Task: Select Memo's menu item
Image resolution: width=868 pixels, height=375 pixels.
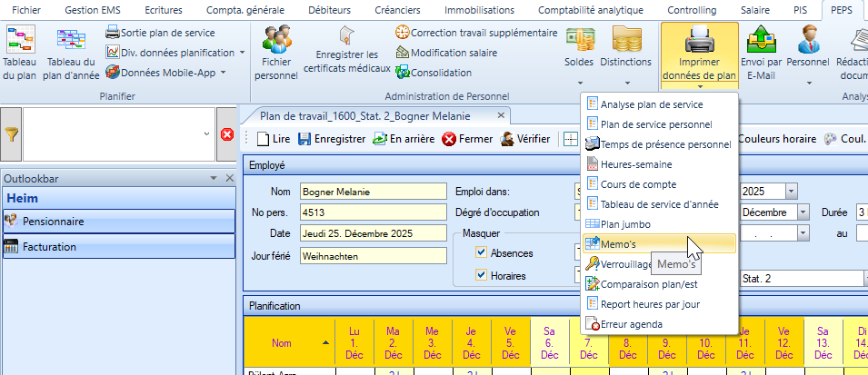Action: [x=659, y=243]
